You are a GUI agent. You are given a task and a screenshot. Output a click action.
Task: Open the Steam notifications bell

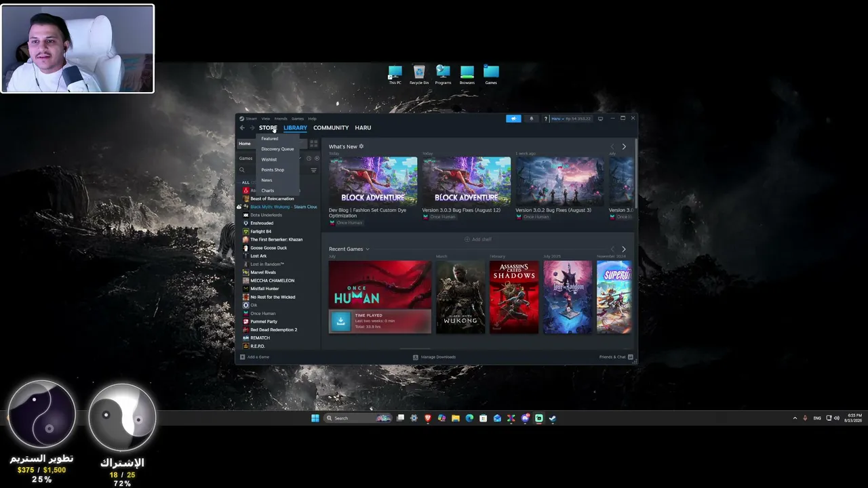[531, 119]
